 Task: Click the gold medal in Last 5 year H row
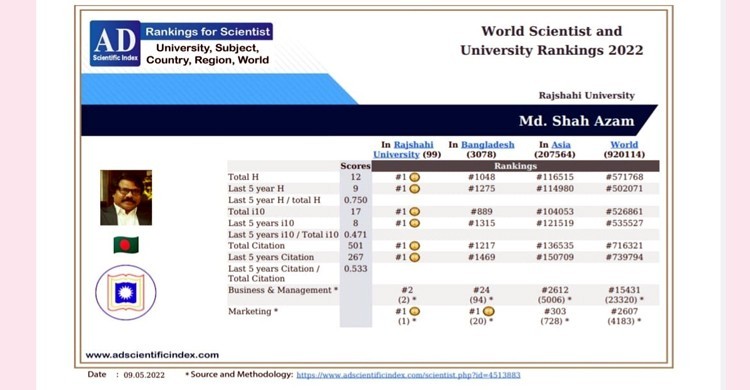(x=415, y=189)
